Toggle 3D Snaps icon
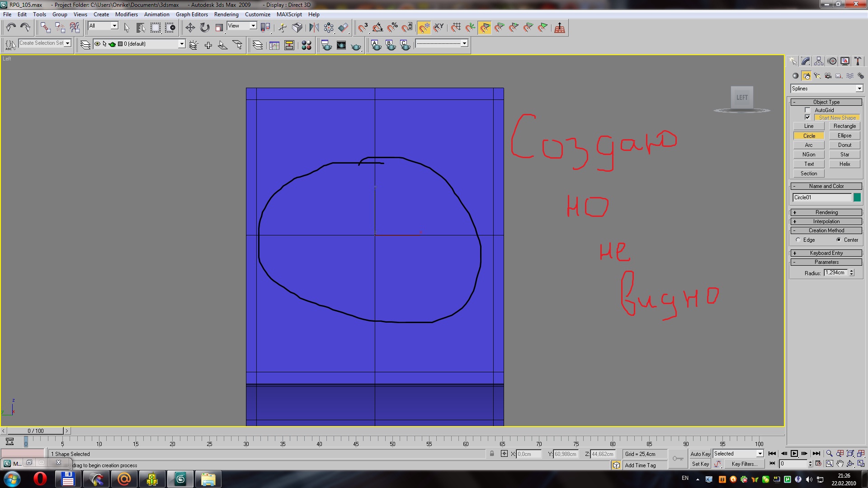 click(x=363, y=28)
